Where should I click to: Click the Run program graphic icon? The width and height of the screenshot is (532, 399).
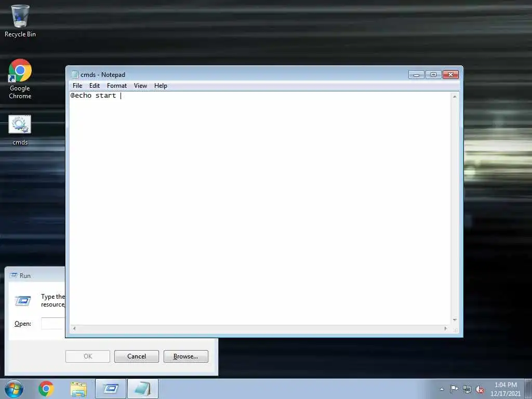coord(23,301)
